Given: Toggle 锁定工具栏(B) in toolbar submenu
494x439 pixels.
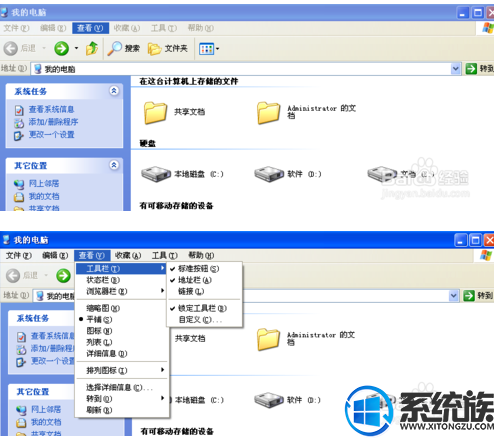Looking at the screenshot, I should click(204, 308).
